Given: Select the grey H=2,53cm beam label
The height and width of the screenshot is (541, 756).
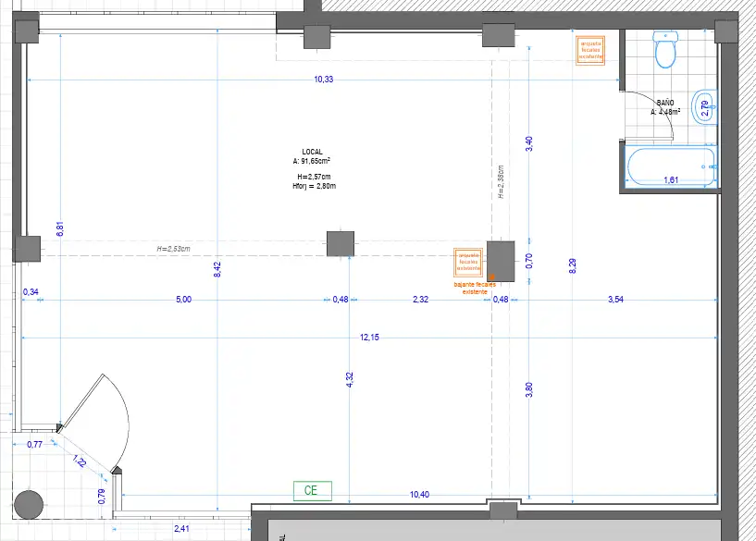Looking at the screenshot, I should (x=174, y=249).
